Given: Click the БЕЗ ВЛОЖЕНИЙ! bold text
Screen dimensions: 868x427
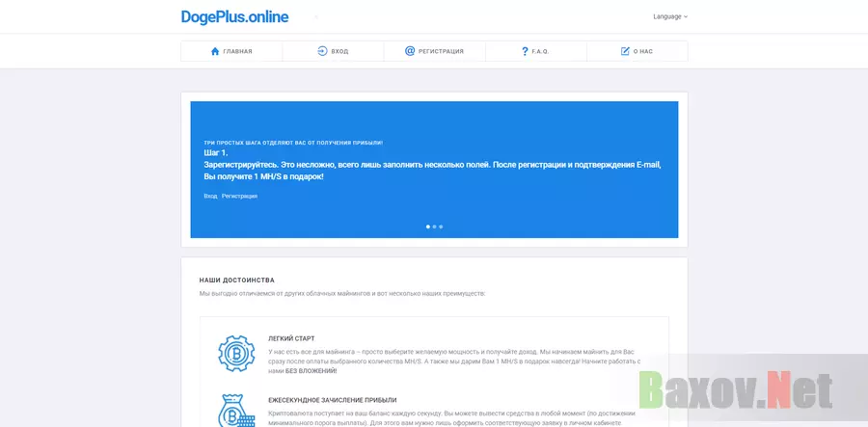Looking at the screenshot, I should [x=312, y=371].
